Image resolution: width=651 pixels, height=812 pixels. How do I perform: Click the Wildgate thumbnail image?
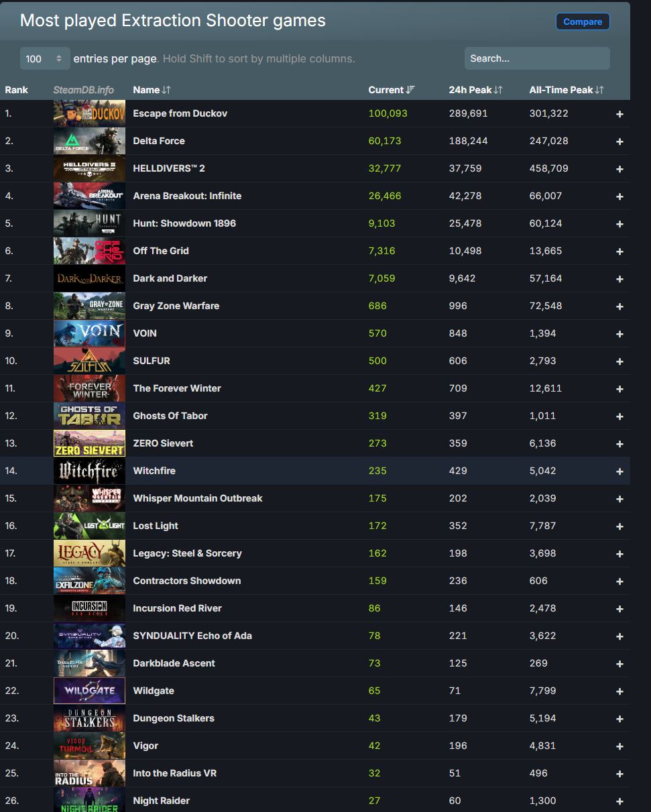click(x=89, y=691)
